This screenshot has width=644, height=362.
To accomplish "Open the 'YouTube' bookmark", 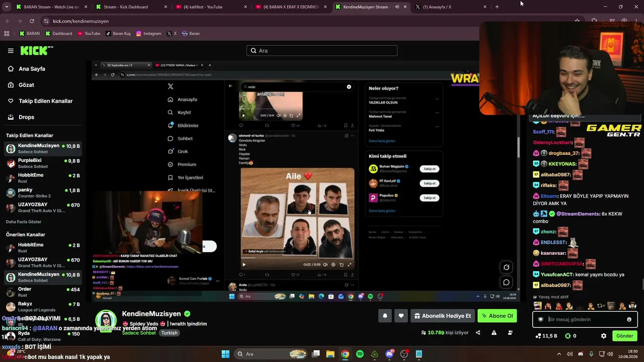I will tap(89, 34).
